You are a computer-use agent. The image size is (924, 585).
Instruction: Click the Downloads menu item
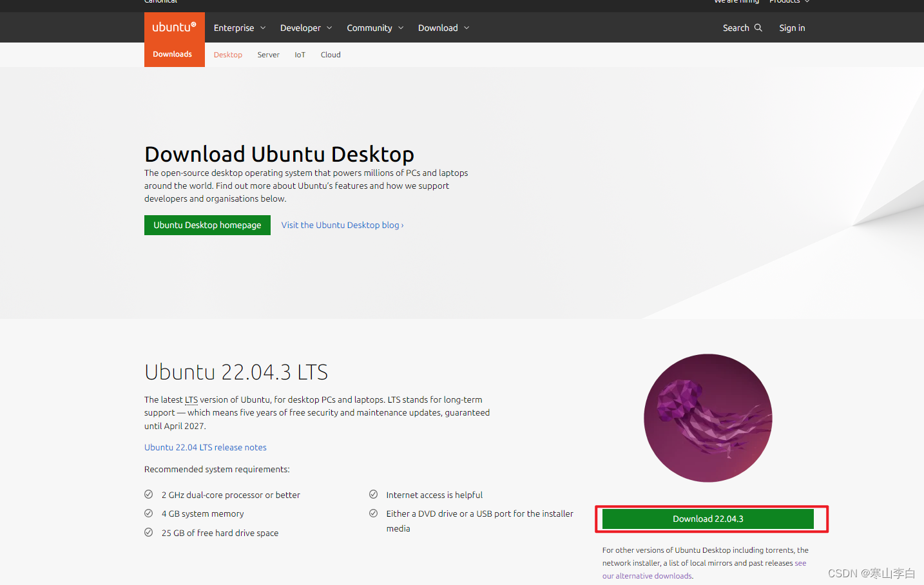173,54
